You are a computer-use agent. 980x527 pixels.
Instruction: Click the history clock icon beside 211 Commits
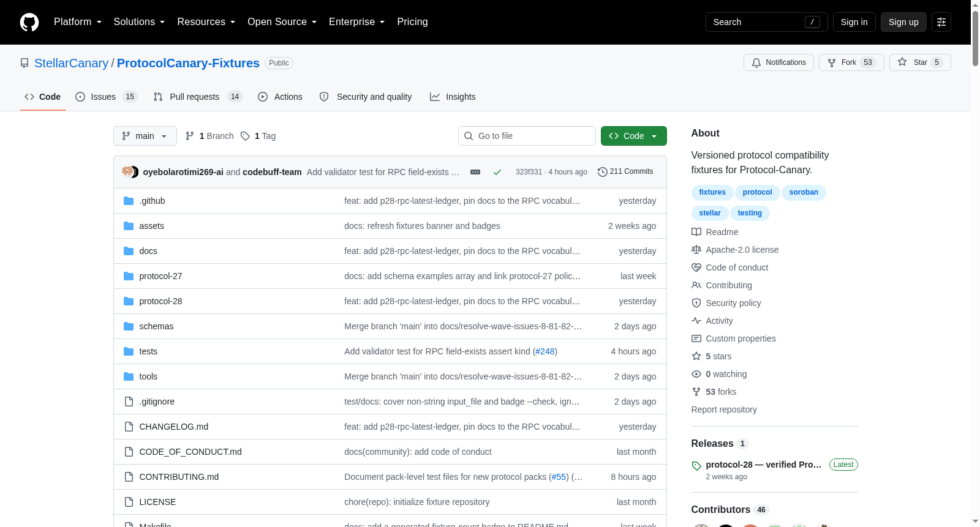click(603, 172)
